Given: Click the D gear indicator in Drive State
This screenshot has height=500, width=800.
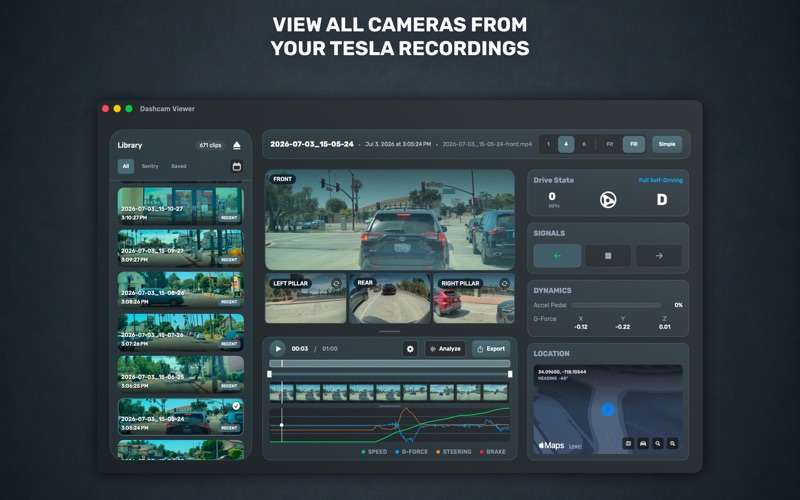Looking at the screenshot, I should [x=662, y=199].
